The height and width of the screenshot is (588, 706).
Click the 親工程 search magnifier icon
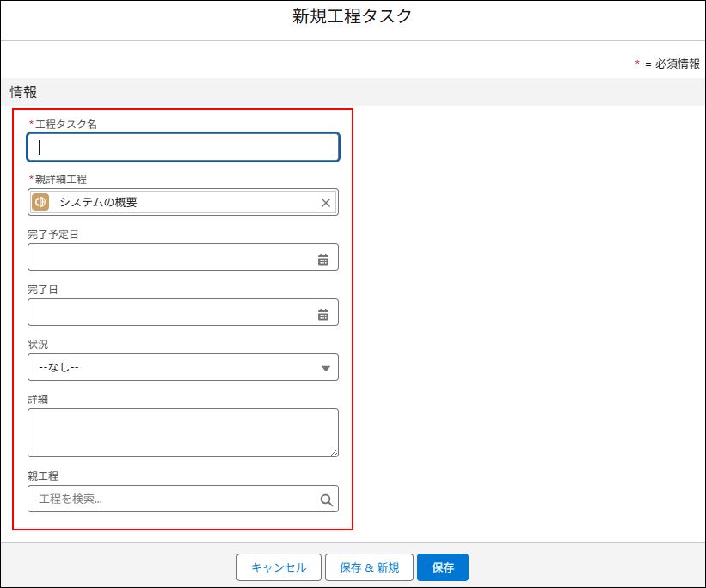click(x=326, y=499)
